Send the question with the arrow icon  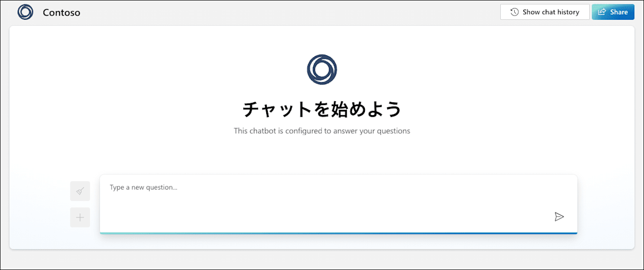click(x=559, y=216)
